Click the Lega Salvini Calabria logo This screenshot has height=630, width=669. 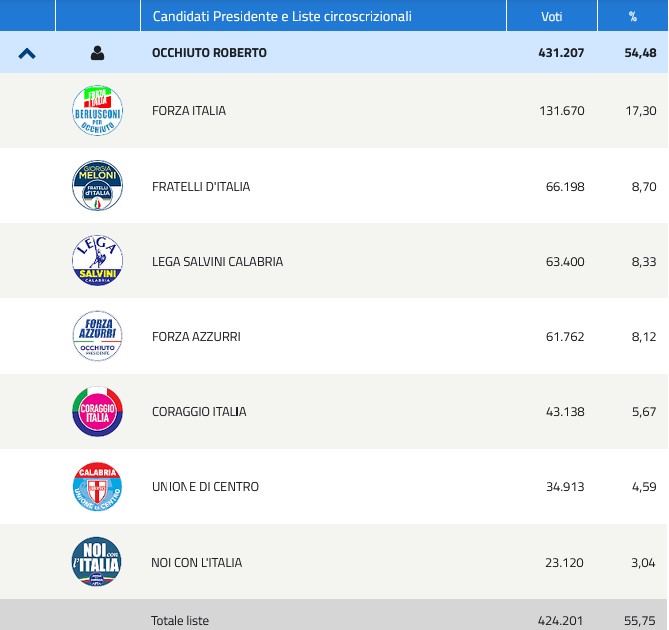(97, 261)
